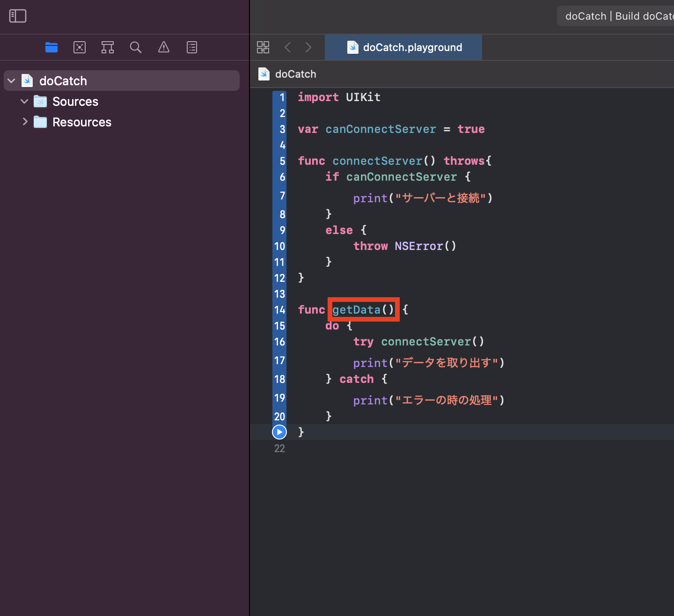Click the "var" keyword on line 3
This screenshot has width=674, height=616.
pos(308,129)
